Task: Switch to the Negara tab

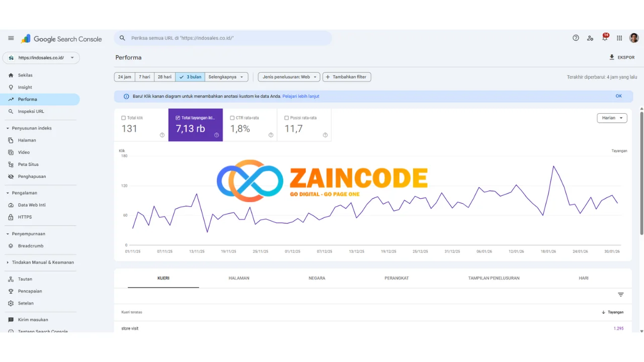Action: click(x=317, y=278)
